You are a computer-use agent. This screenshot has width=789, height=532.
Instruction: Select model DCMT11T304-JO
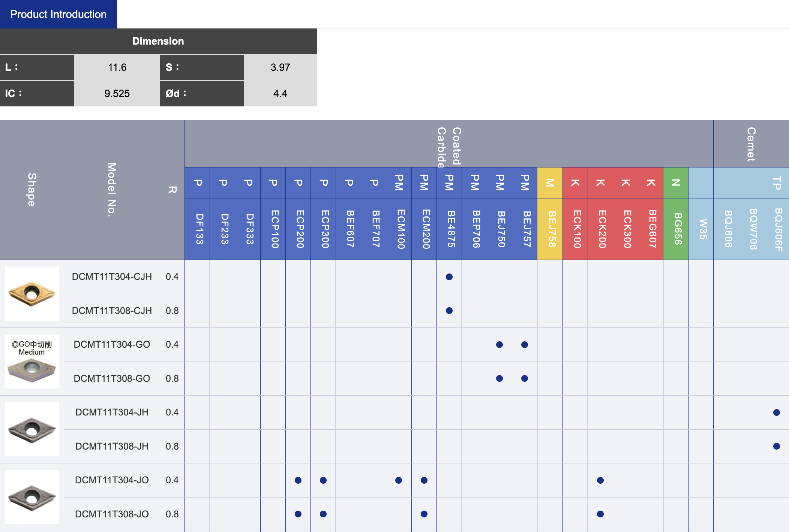click(112, 480)
